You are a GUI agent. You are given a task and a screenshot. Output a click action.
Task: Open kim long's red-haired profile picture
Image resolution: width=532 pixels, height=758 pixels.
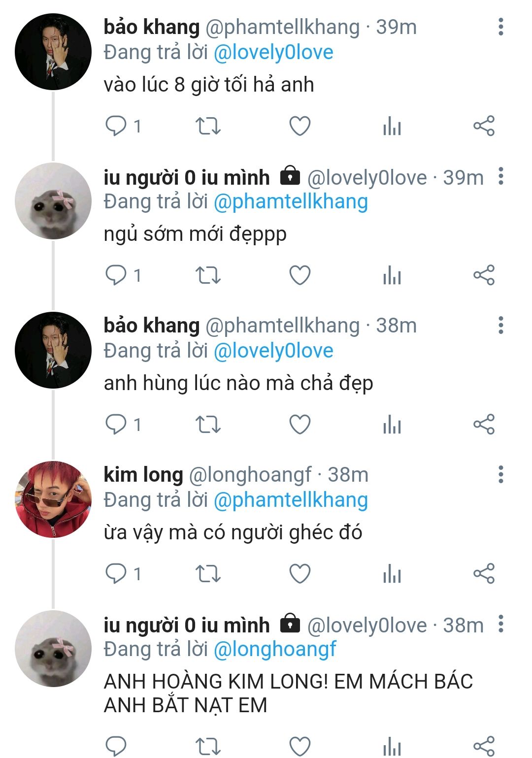click(53, 499)
